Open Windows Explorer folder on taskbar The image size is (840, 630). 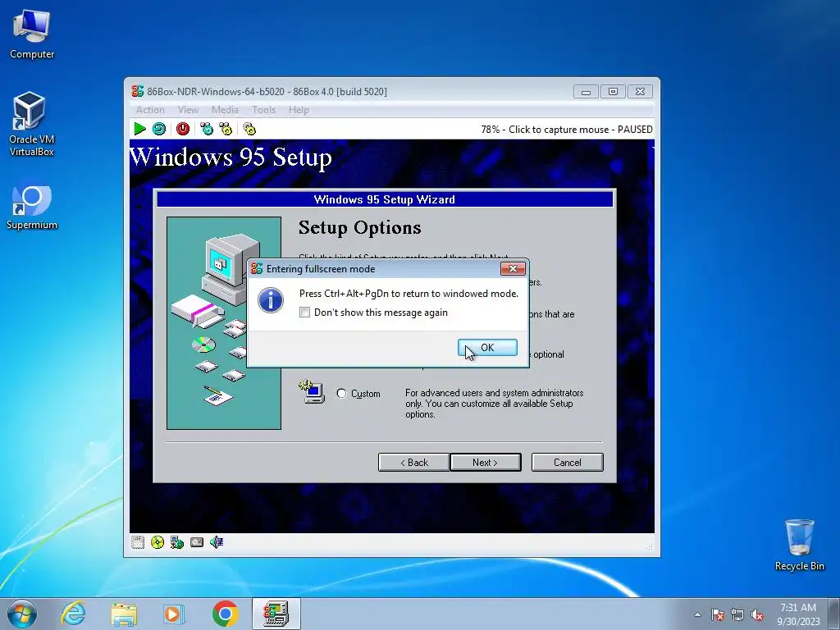124,614
